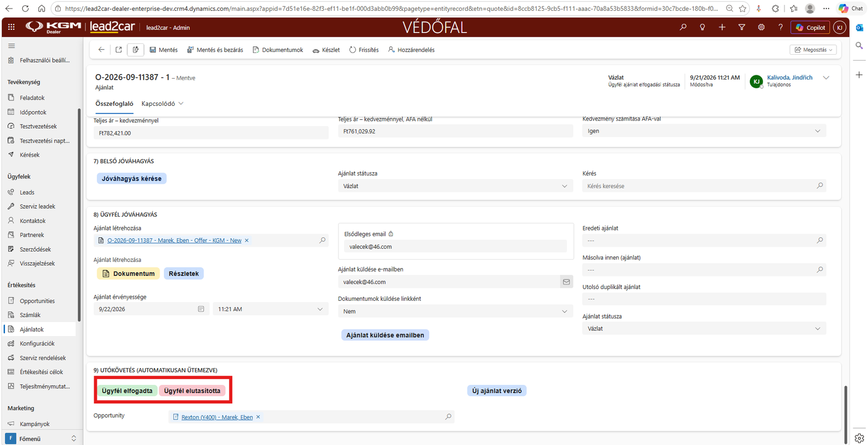
Task: Collapse the sidebar with the hamburger icon
Action: pyautogui.click(x=11, y=46)
